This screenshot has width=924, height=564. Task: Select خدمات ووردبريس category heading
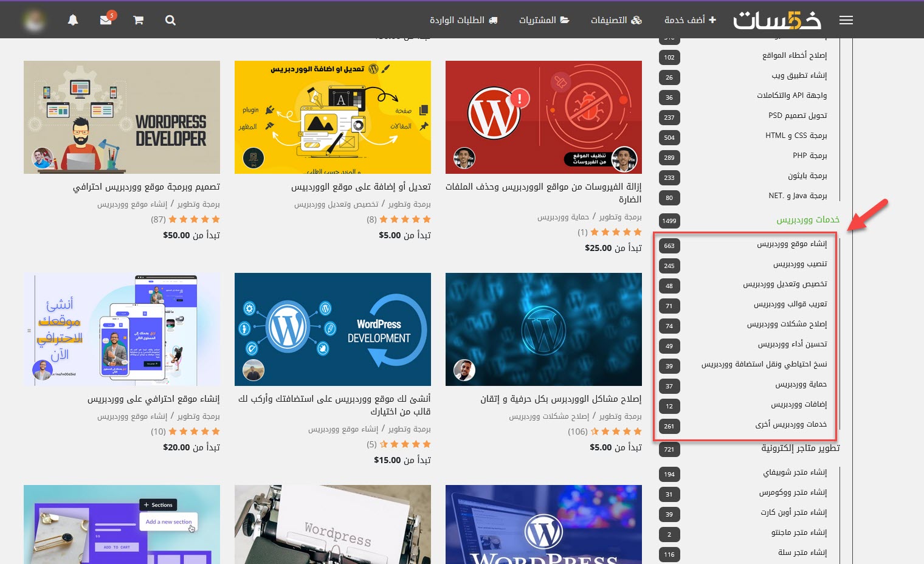pyautogui.click(x=807, y=219)
